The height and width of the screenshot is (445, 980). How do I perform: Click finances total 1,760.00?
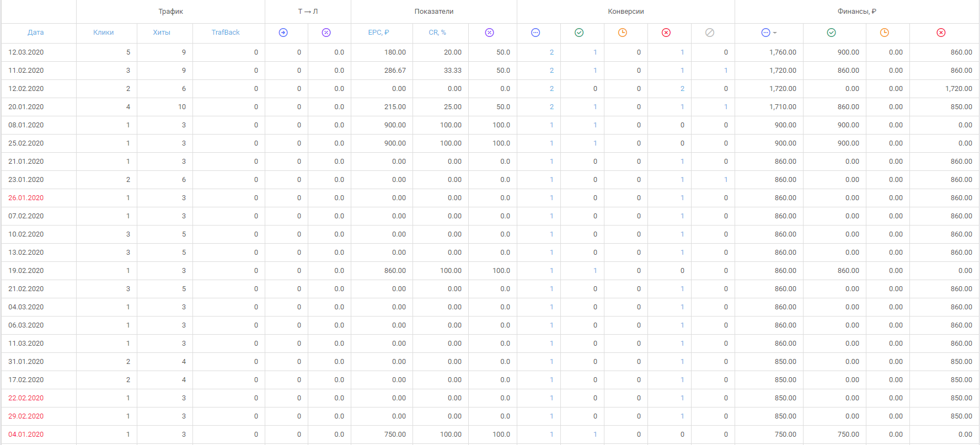tap(783, 52)
